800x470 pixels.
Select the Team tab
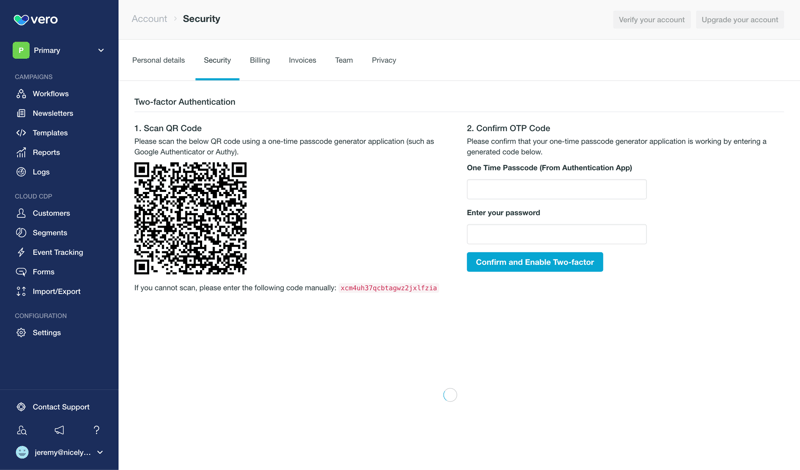coord(344,60)
